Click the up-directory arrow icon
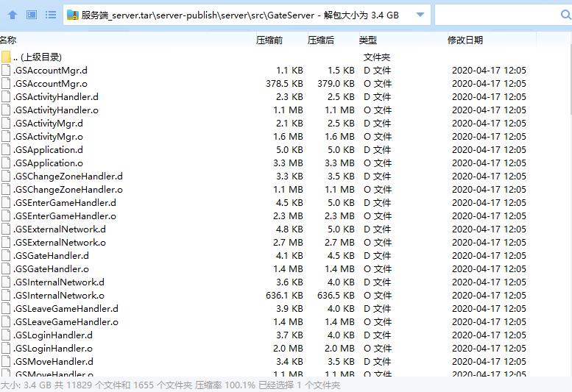The height and width of the screenshot is (392, 572). click(13, 15)
